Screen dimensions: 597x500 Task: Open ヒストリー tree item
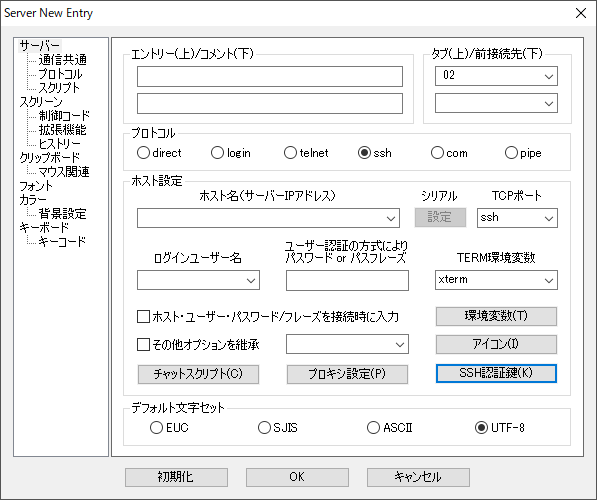(x=59, y=144)
